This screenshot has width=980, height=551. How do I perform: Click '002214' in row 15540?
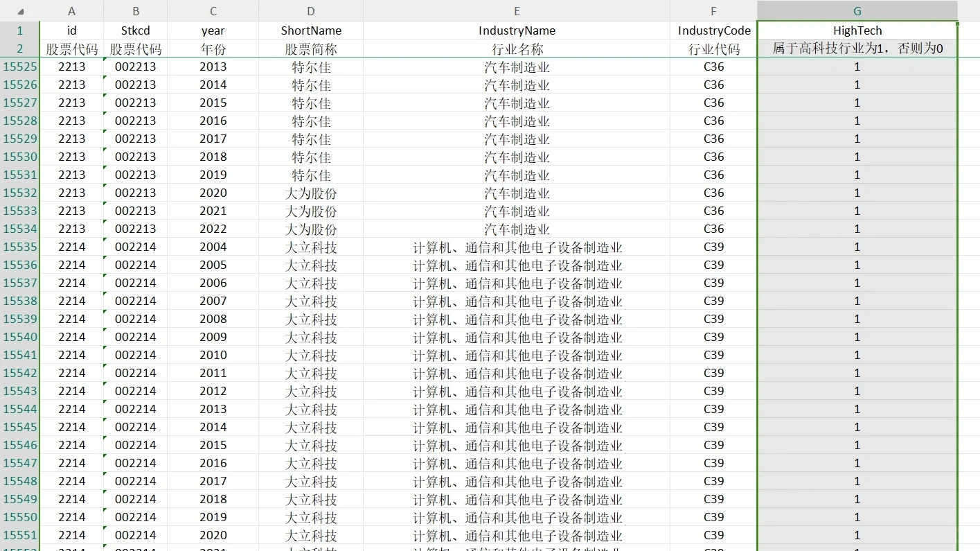pos(135,337)
